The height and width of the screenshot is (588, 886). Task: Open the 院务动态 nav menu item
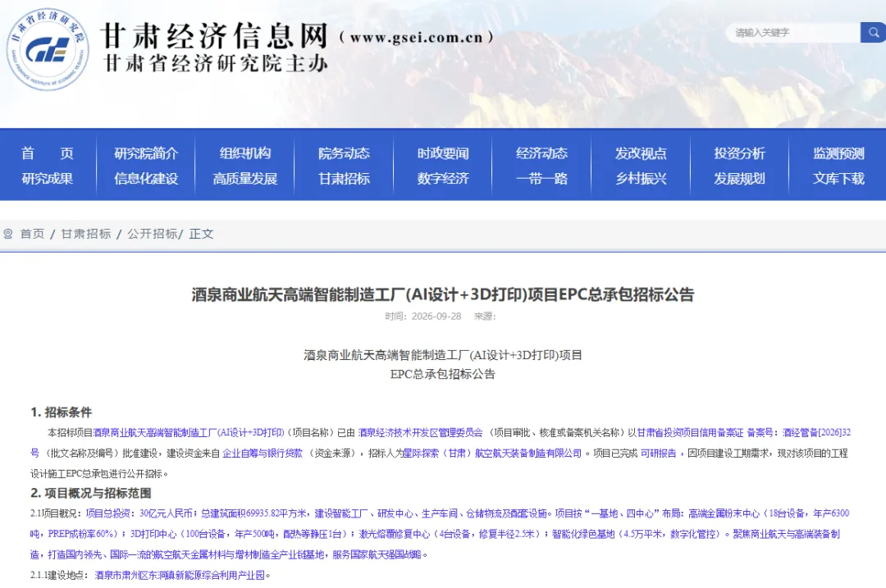(x=344, y=153)
